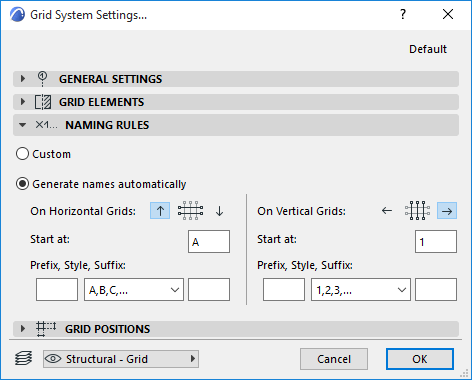Viewport: 472px width, 380px height.
Task: Expand the Grid Elements panel
Action: (x=22, y=102)
